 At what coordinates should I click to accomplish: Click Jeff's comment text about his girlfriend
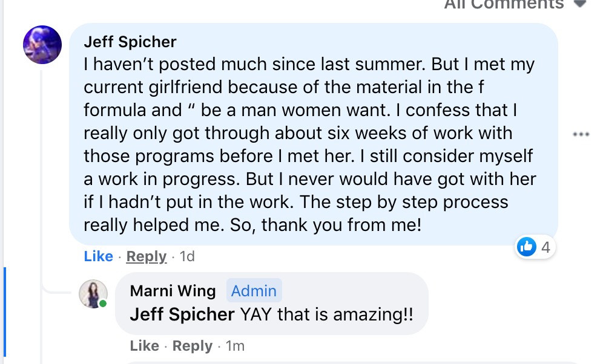pos(309,144)
